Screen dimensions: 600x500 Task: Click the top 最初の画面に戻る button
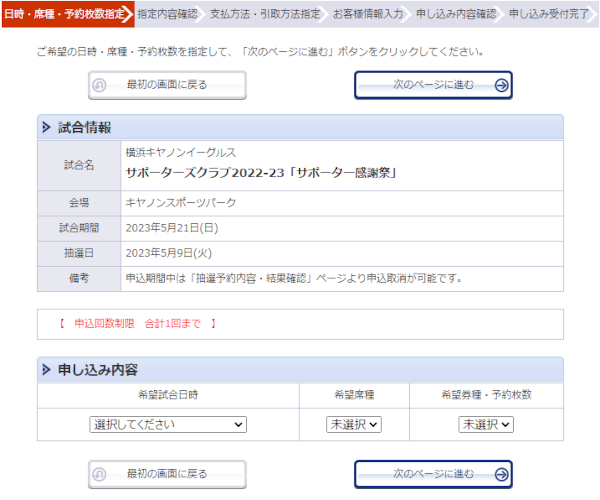pos(167,85)
